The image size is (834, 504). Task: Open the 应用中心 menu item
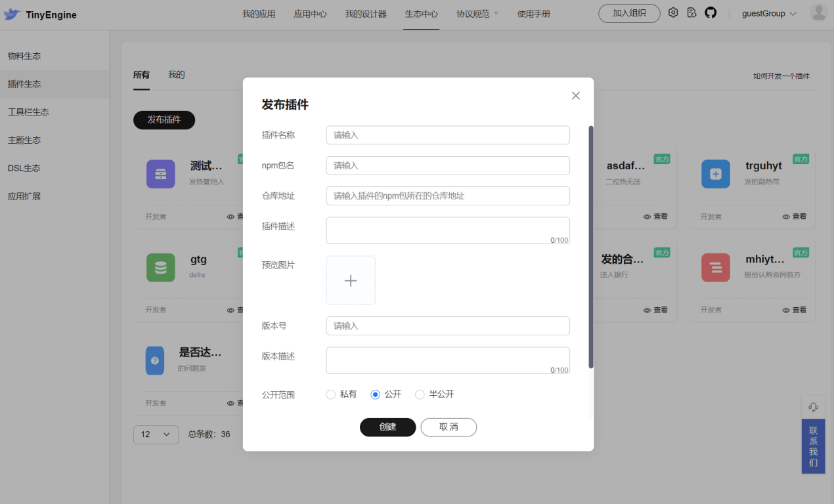pyautogui.click(x=310, y=13)
